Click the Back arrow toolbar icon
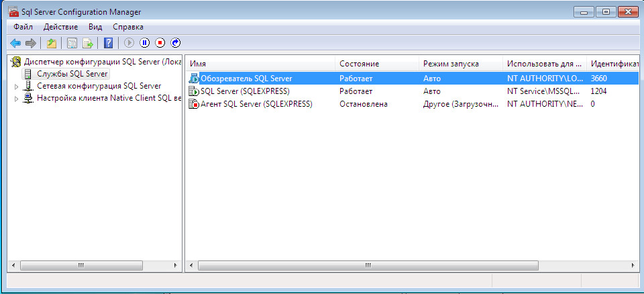 pyautogui.click(x=15, y=43)
